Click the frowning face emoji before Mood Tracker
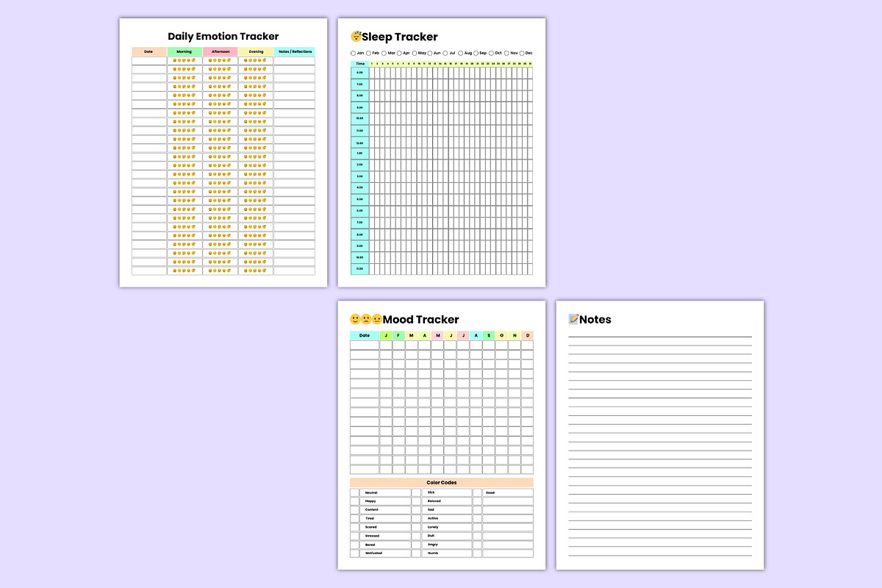Viewport: 882px width, 588px height. 366,320
